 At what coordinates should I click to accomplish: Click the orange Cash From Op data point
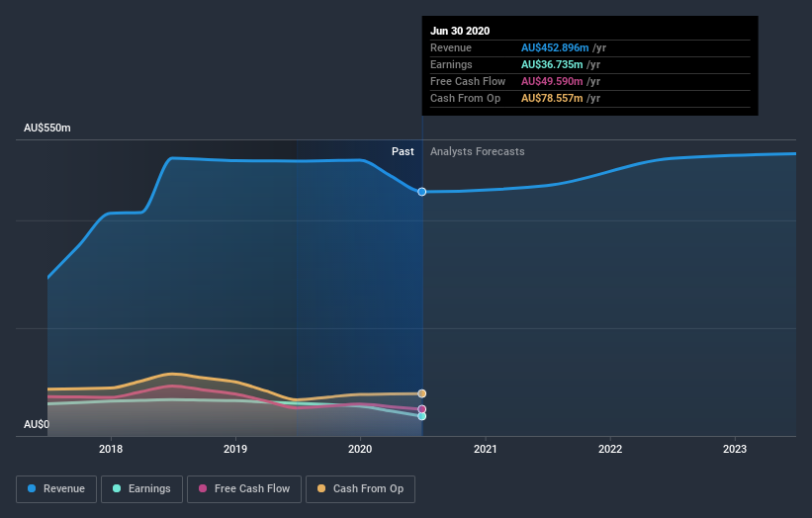pos(422,393)
